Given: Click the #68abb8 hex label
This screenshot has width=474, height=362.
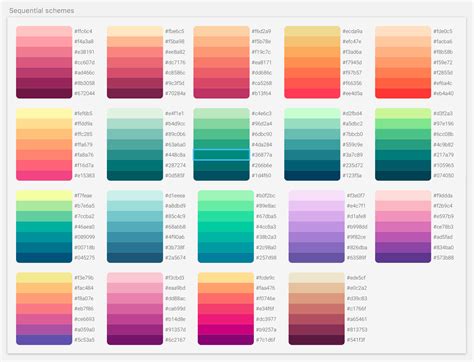Looking at the screenshot, I should (x=175, y=227).
